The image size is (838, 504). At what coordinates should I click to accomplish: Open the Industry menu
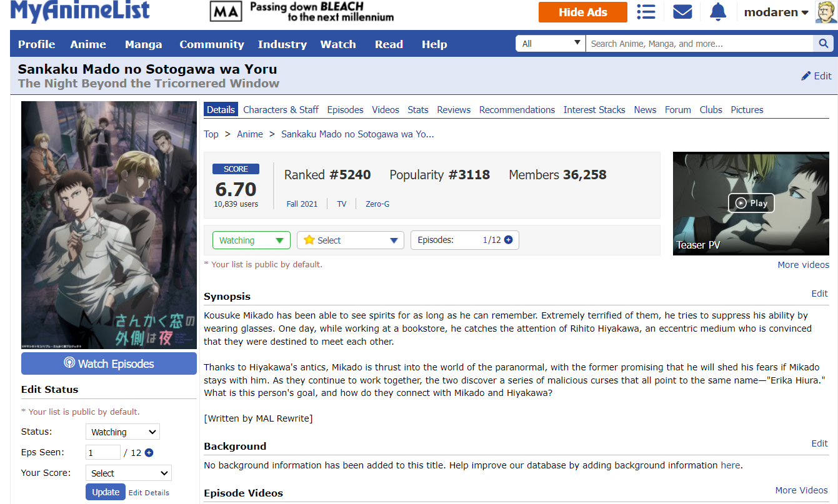282,44
